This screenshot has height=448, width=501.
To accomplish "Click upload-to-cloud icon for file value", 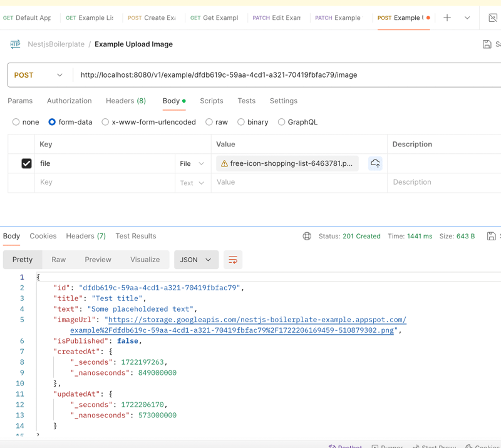I will (375, 163).
